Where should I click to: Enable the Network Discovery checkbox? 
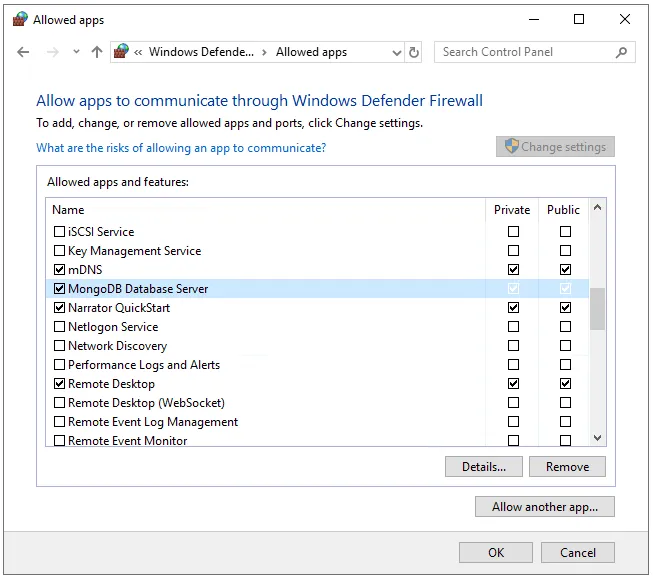[x=59, y=346]
